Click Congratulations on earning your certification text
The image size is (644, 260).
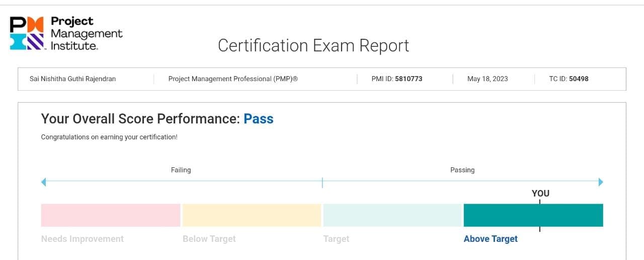point(109,137)
